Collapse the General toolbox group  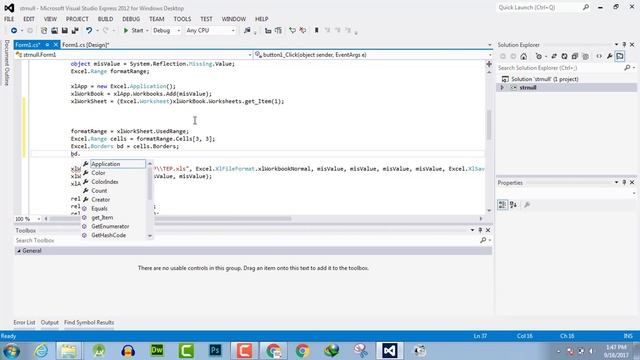(19, 251)
